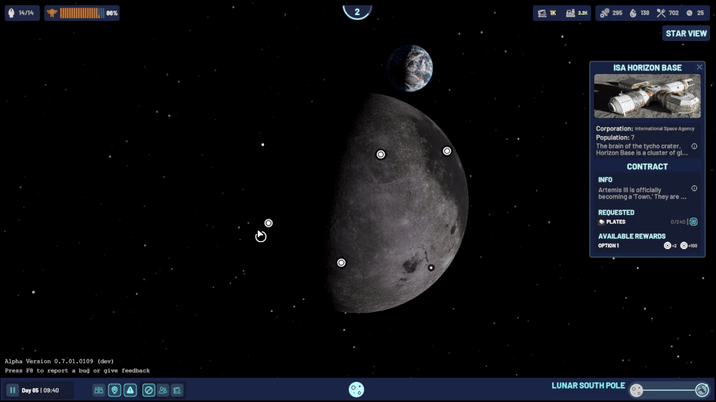This screenshot has width=716, height=402.
Task: Open the buildings icon in bottom toolbar
Action: pos(177,390)
